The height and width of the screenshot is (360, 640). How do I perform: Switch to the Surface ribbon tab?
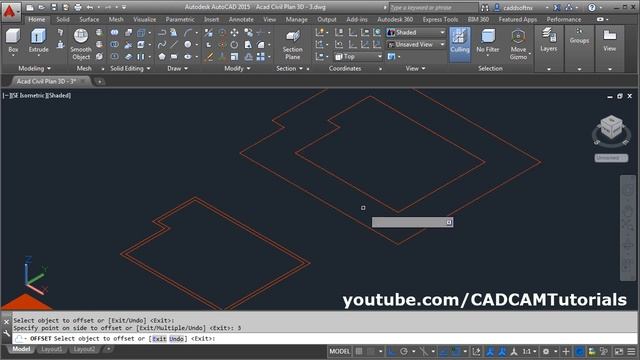89,19
